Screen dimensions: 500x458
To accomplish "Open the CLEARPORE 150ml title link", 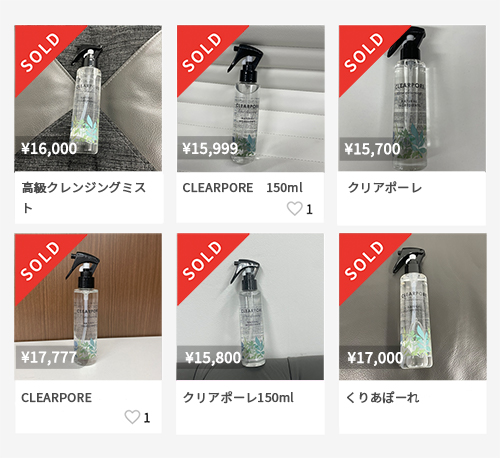I will pos(243,188).
